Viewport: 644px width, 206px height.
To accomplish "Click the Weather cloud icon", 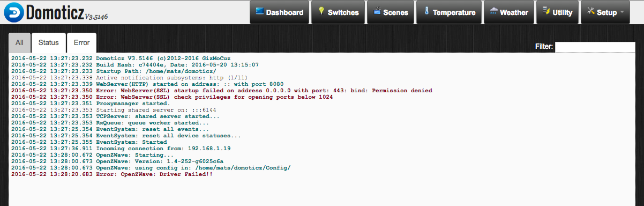I will pyautogui.click(x=493, y=11).
